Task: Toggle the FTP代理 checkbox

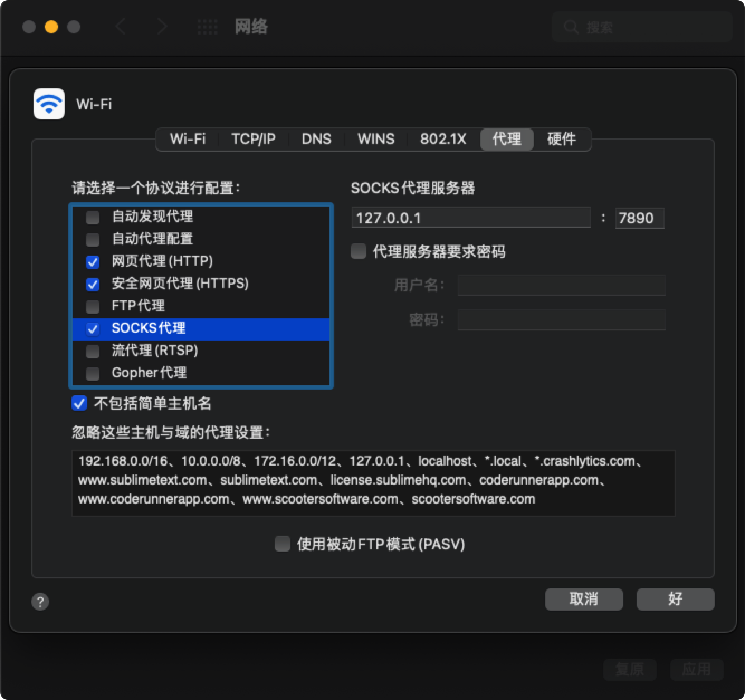Action: point(92,306)
